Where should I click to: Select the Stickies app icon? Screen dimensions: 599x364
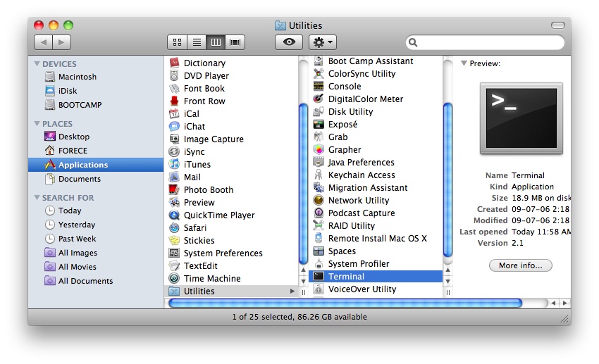tap(174, 240)
